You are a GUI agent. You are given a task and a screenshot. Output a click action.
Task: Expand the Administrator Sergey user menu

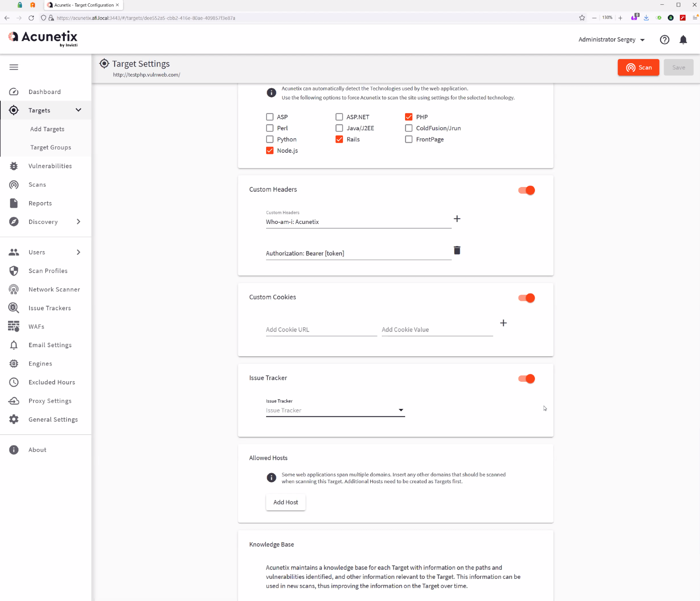click(611, 39)
